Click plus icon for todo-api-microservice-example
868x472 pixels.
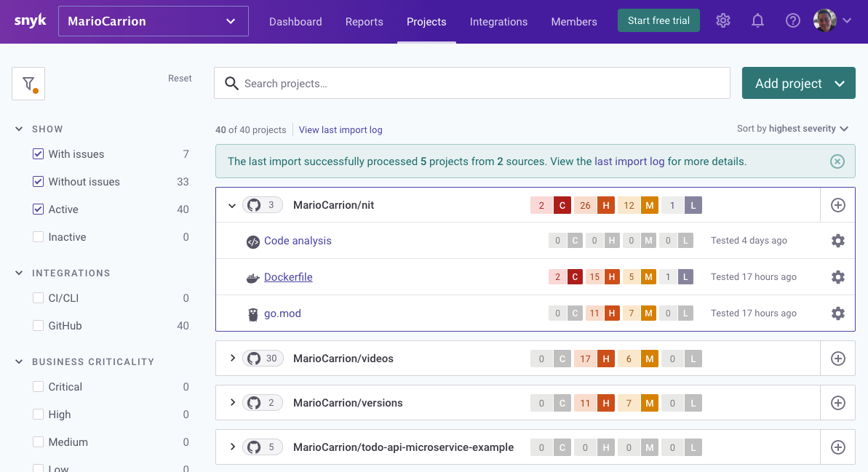pyautogui.click(x=838, y=447)
